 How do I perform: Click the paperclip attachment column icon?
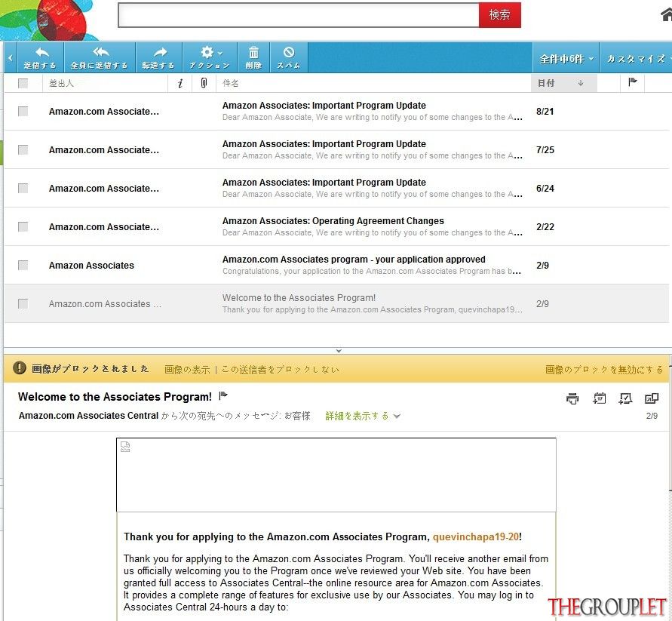[x=204, y=83]
